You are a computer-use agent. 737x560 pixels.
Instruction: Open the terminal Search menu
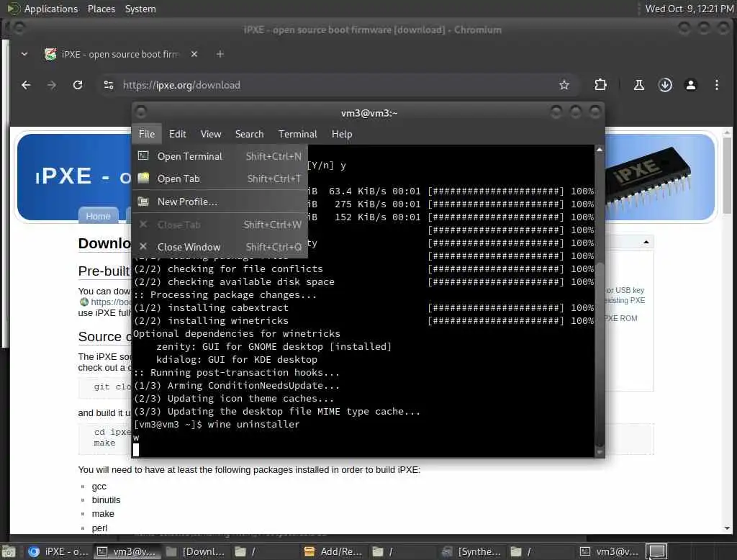(249, 134)
